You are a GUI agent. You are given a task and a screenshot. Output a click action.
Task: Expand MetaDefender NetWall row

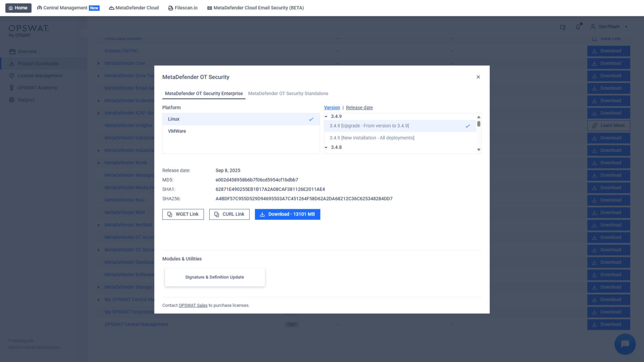[x=99, y=225]
